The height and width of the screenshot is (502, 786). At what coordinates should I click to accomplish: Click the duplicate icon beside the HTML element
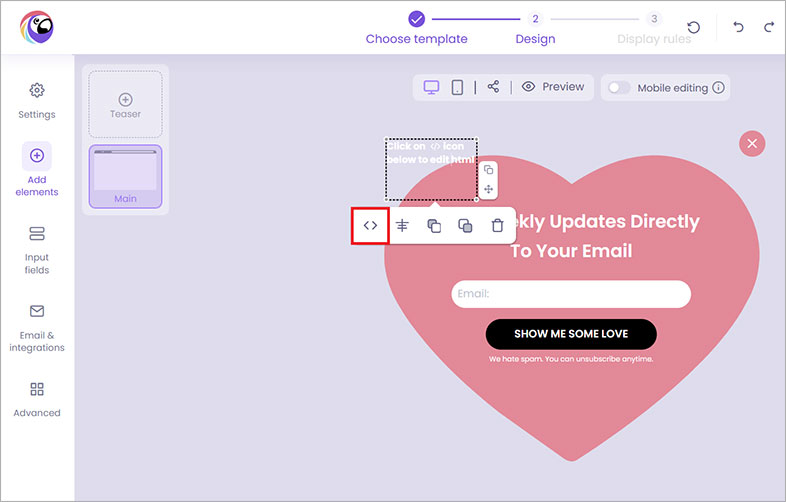tap(488, 170)
